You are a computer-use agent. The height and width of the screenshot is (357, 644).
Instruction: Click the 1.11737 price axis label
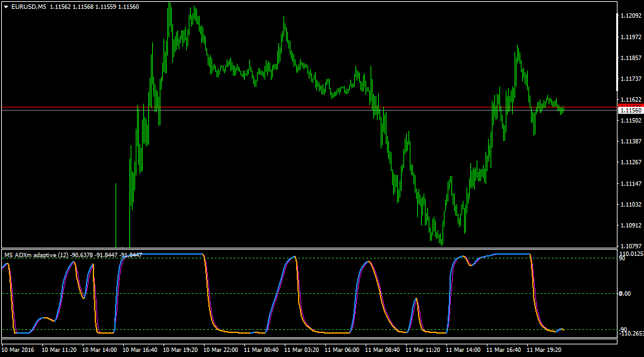coord(631,79)
